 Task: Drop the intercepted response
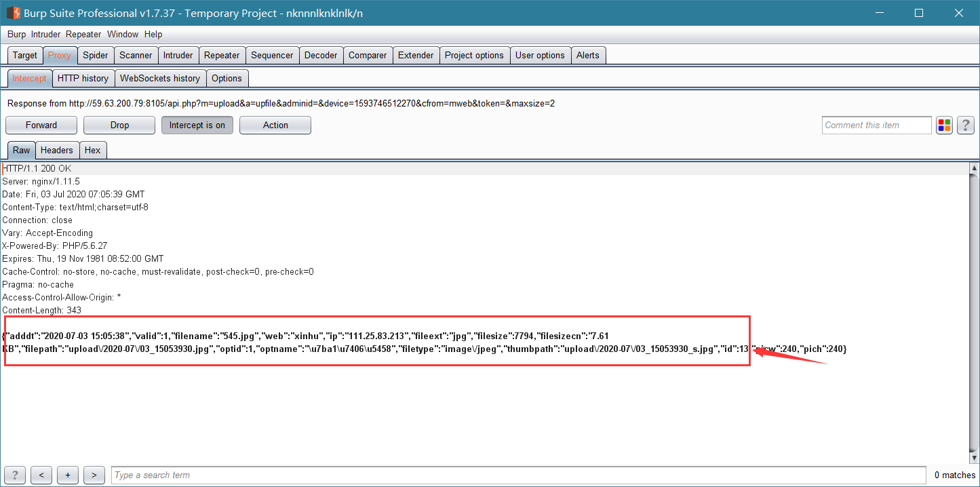pyautogui.click(x=119, y=125)
